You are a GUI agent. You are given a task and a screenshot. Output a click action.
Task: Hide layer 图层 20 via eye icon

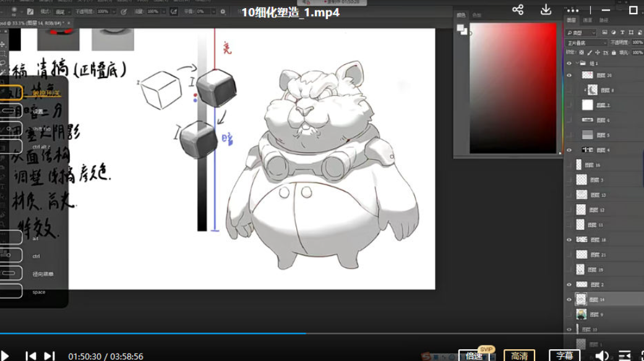tap(569, 76)
